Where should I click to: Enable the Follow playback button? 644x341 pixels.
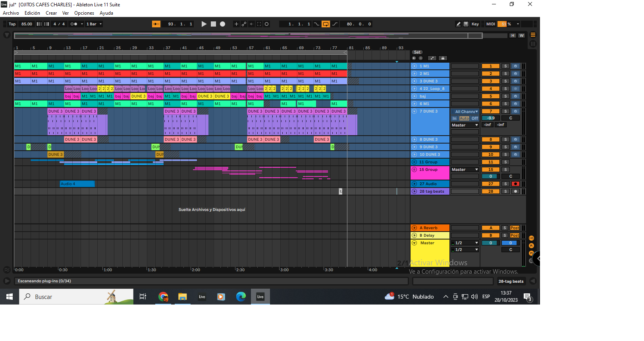point(156,24)
